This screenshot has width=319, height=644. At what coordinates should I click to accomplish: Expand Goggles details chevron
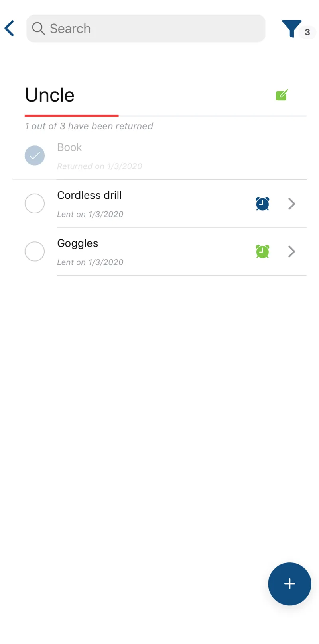click(292, 252)
